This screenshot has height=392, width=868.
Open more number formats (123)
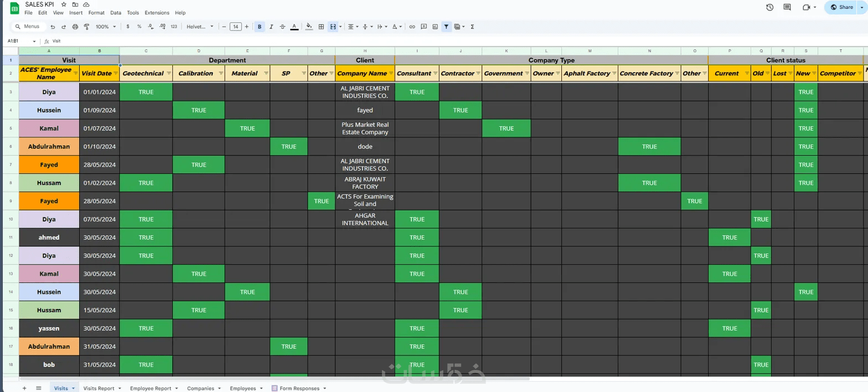point(174,27)
